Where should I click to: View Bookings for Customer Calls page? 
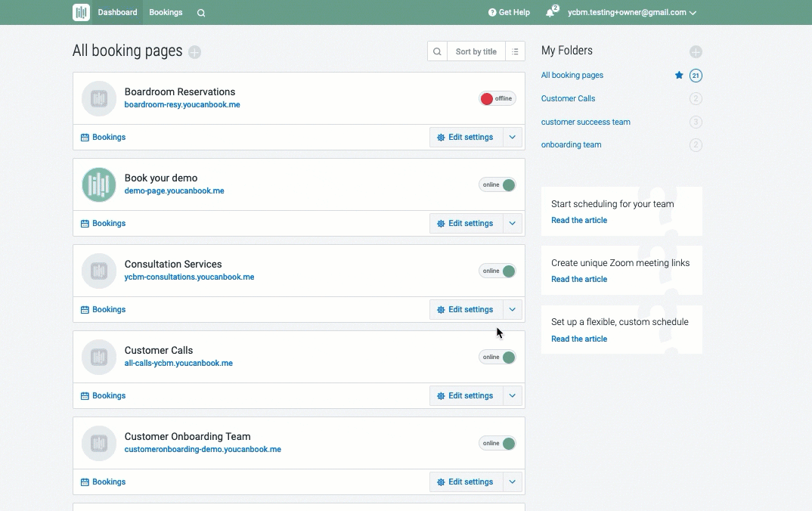coord(104,395)
